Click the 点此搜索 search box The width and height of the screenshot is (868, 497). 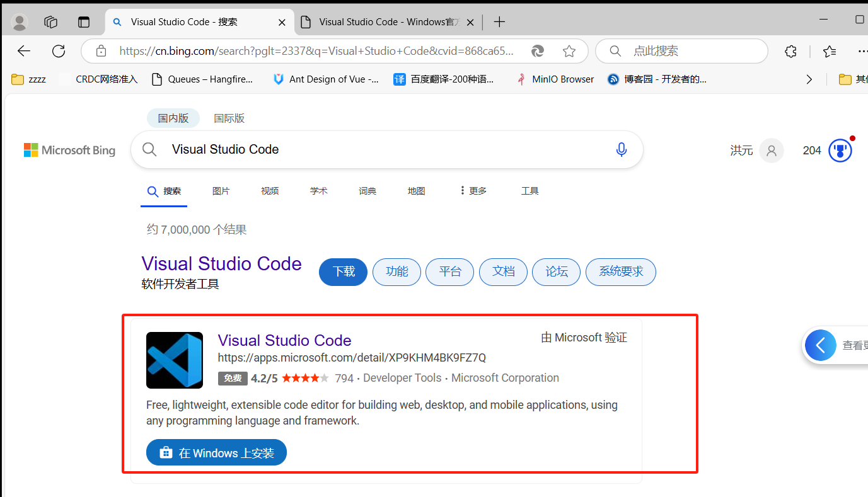point(681,51)
